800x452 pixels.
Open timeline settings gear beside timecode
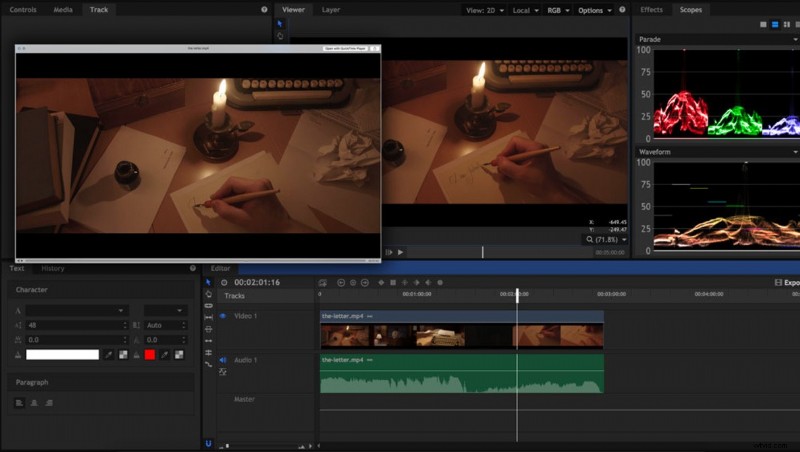click(x=224, y=282)
